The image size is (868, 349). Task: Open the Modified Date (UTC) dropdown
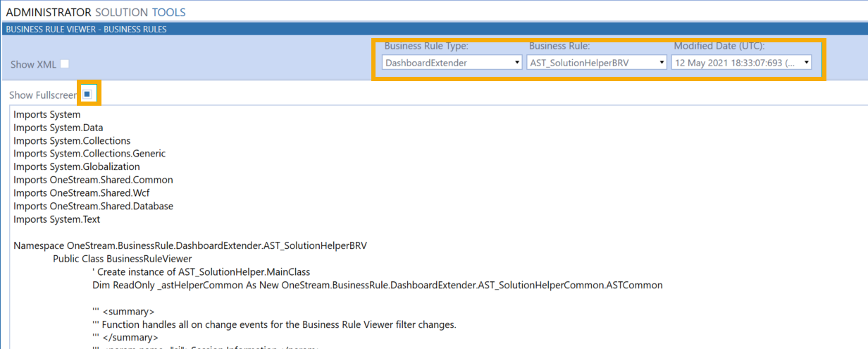pos(741,62)
